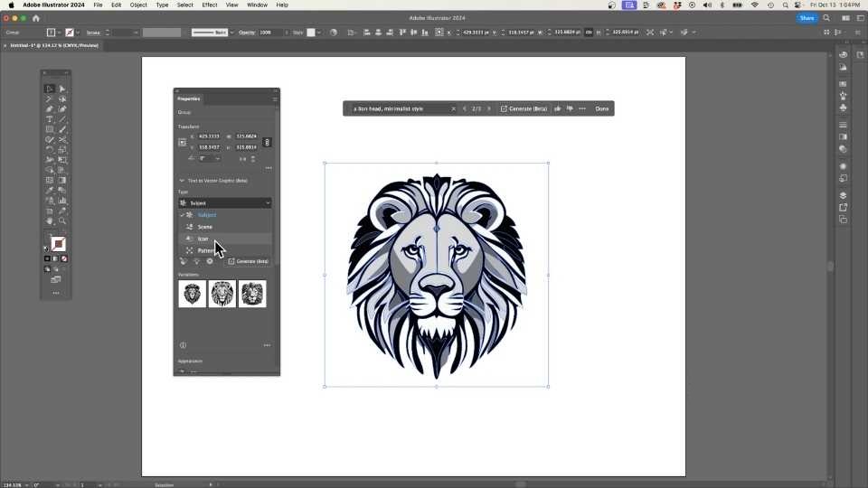The image size is (868, 488).
Task: Click Done in the prompt bar
Action: [x=601, y=108]
